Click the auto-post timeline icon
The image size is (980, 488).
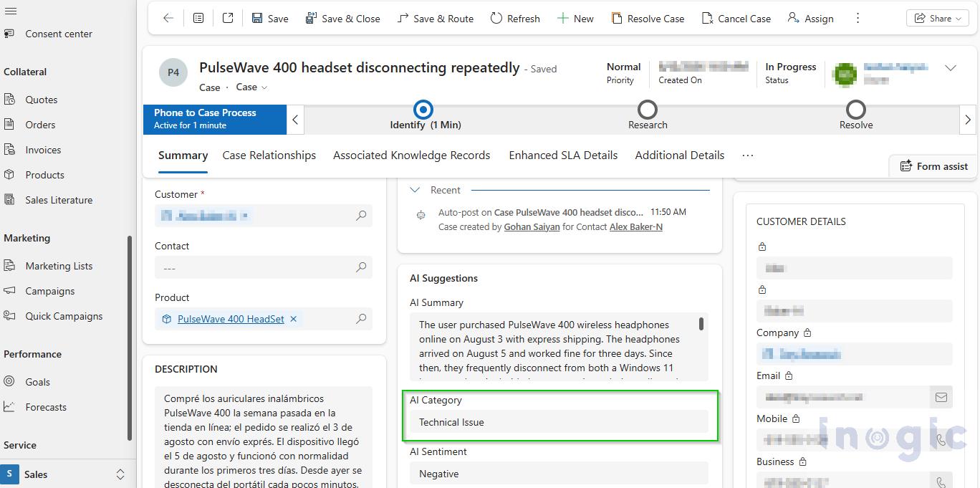click(421, 214)
